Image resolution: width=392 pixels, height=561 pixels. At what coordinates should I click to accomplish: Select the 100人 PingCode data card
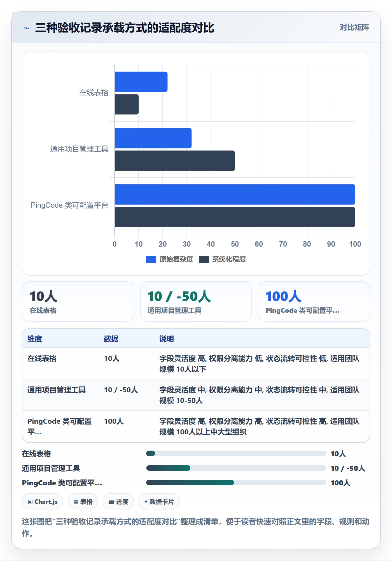point(314,302)
